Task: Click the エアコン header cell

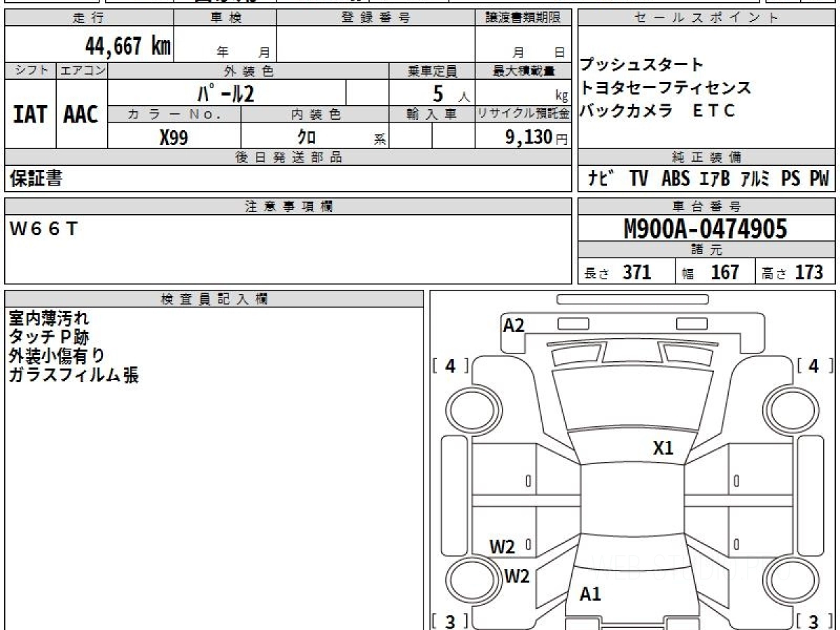Action: click(82, 71)
